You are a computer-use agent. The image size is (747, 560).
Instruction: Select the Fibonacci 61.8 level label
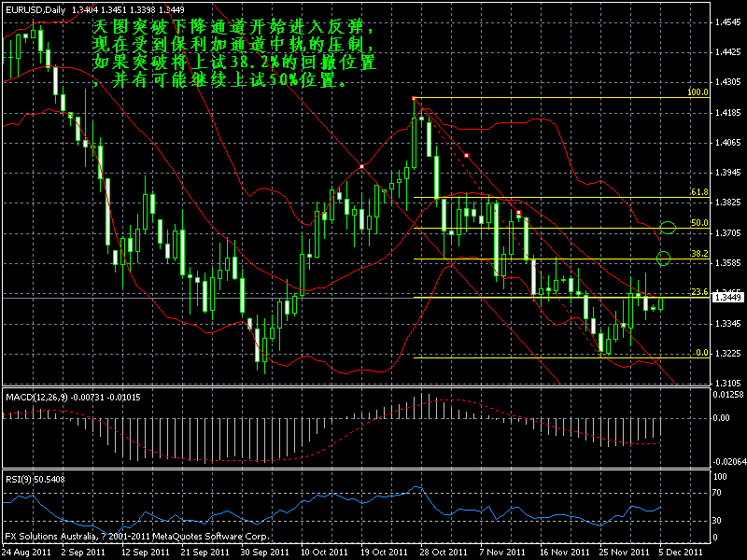pyautogui.click(x=699, y=192)
